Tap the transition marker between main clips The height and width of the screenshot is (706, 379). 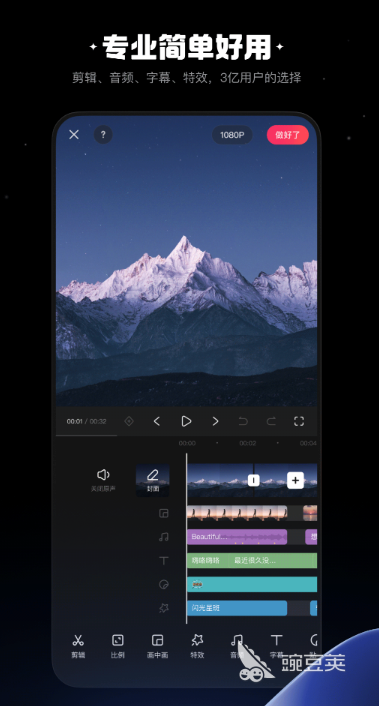coord(253,480)
